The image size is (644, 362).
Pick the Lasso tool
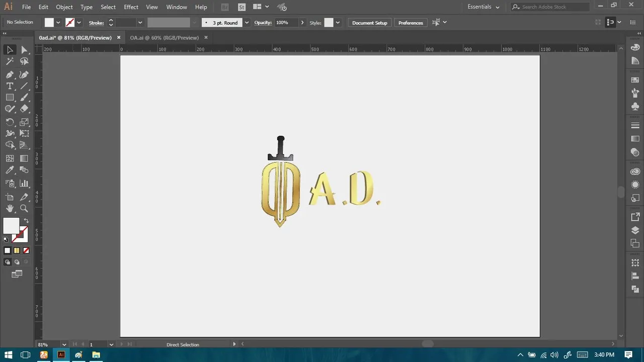pos(24,61)
